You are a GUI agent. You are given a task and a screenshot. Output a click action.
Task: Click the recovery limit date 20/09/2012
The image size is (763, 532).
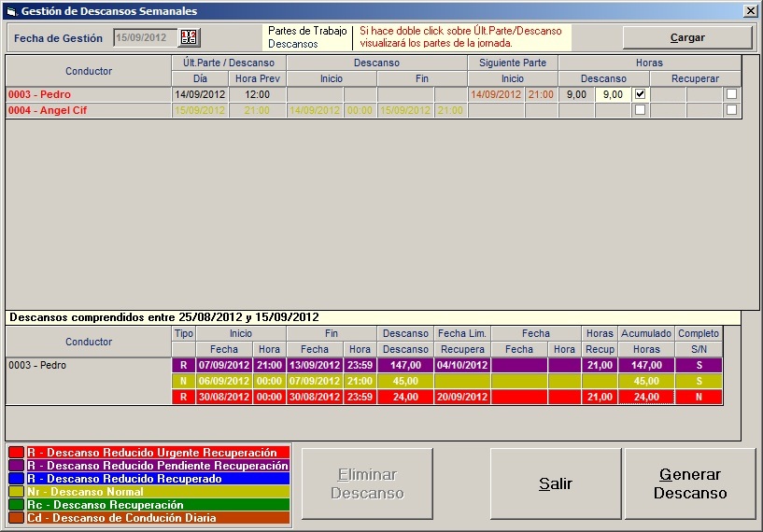point(462,397)
